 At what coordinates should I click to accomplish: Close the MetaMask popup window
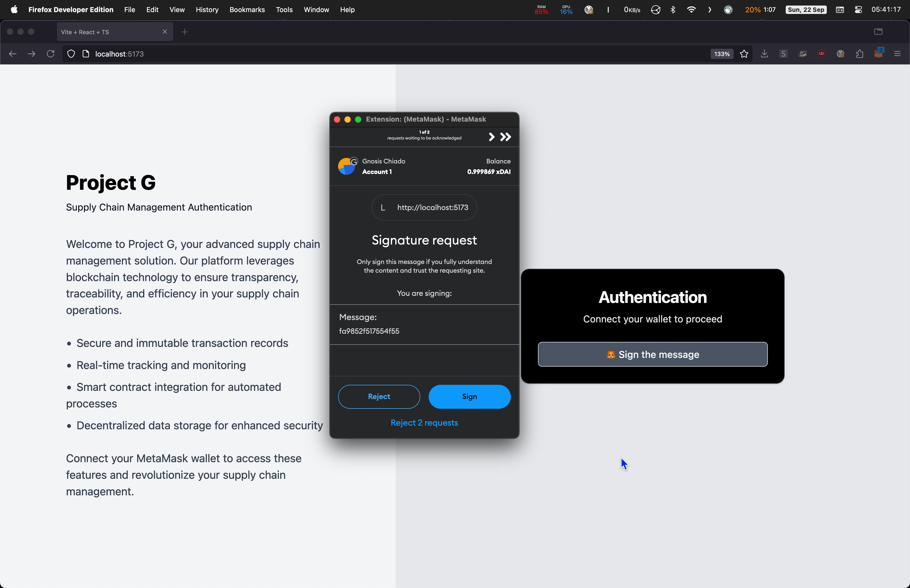(x=337, y=119)
